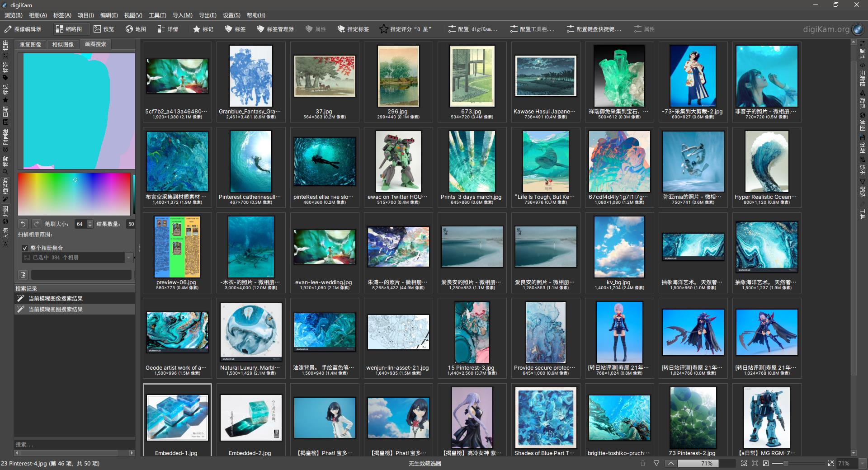Select the kv_bg.jpg clouds thumbnail

(x=619, y=247)
